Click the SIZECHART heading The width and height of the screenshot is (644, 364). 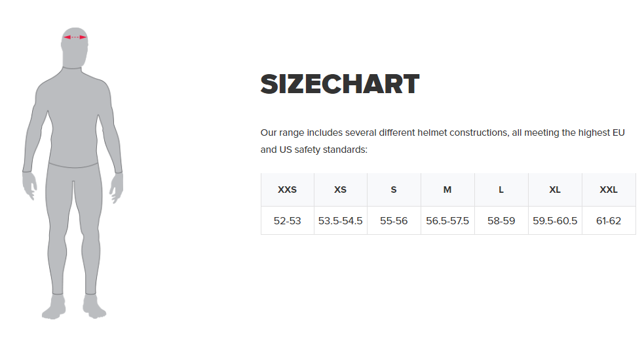pyautogui.click(x=339, y=85)
